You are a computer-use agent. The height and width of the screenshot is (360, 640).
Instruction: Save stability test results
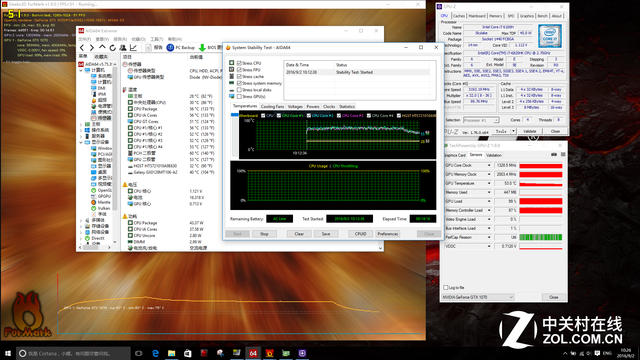point(326,234)
